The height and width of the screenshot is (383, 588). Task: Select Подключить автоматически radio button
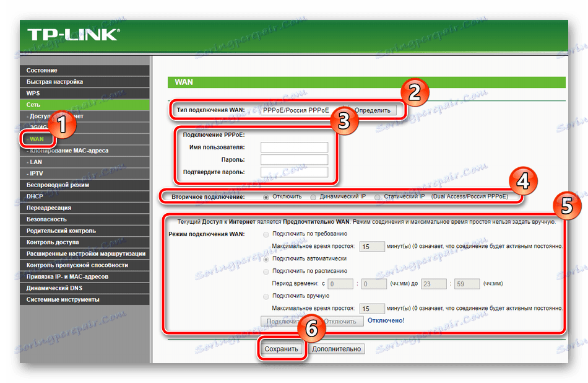pyautogui.click(x=266, y=259)
